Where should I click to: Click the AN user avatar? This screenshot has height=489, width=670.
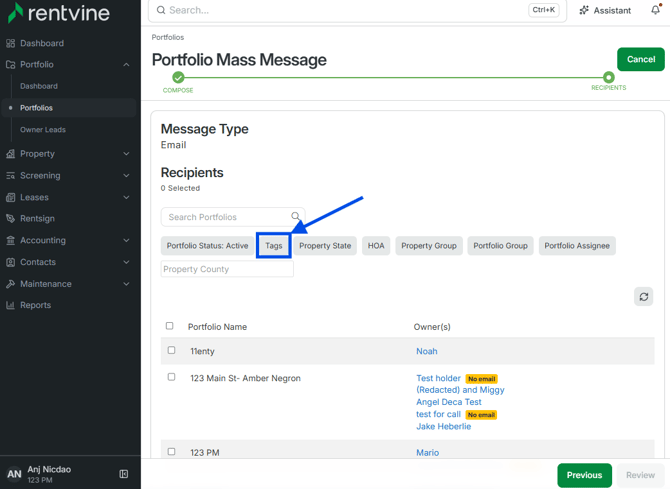14,474
